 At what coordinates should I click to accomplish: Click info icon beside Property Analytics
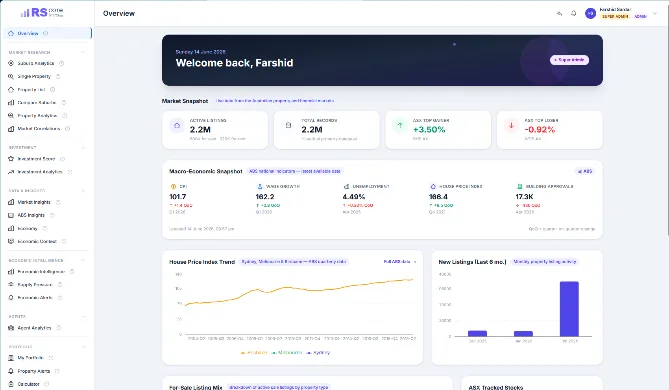(x=65, y=116)
